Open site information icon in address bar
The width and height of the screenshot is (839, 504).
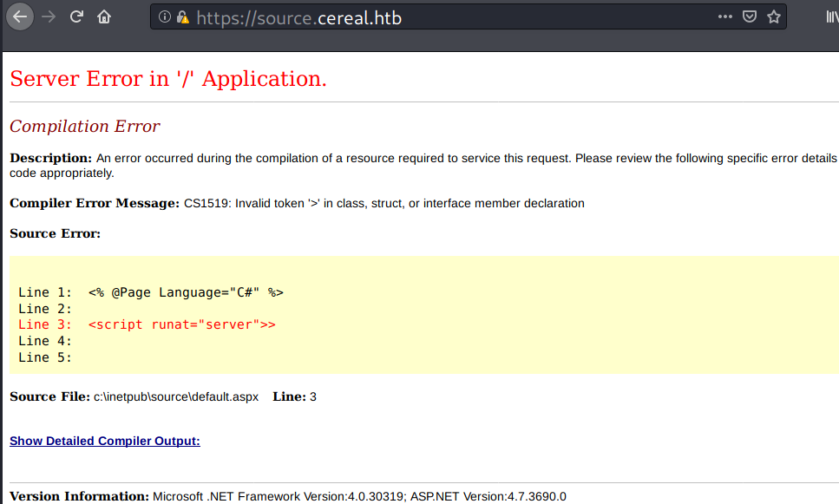tap(165, 17)
